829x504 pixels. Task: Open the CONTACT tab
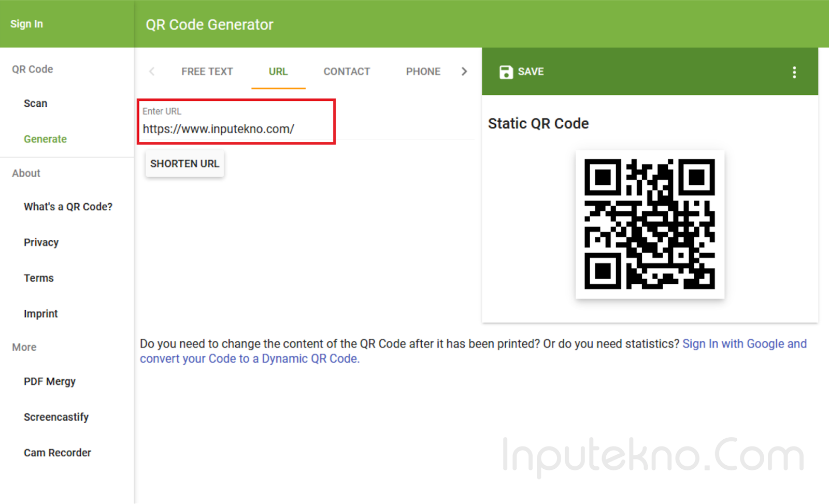347,71
